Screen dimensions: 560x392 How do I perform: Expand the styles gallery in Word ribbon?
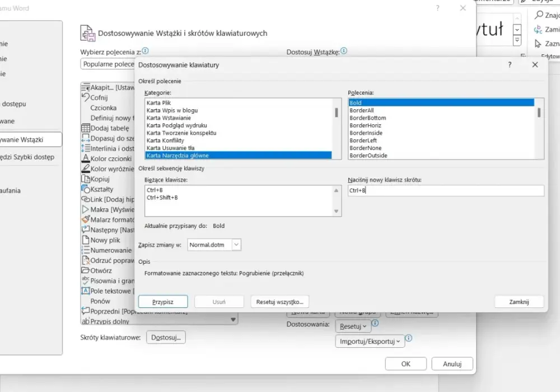pos(517,41)
